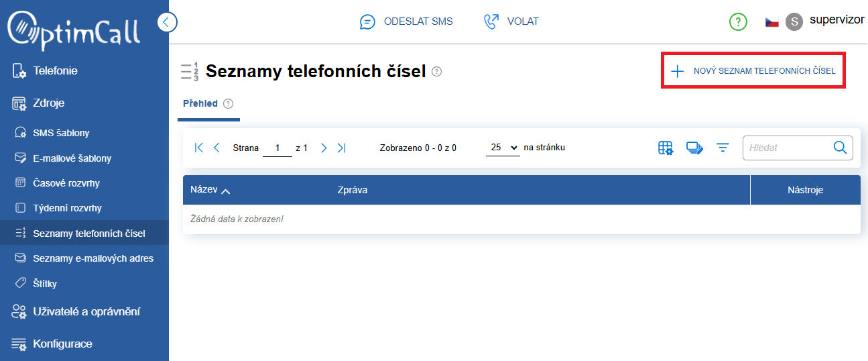868x361 pixels.
Task: Click the Hledat search input field
Action: point(788,148)
